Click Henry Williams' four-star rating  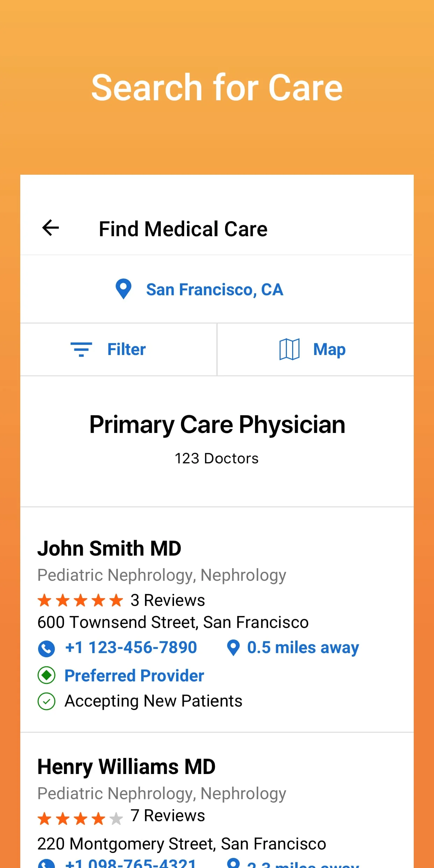(80, 818)
